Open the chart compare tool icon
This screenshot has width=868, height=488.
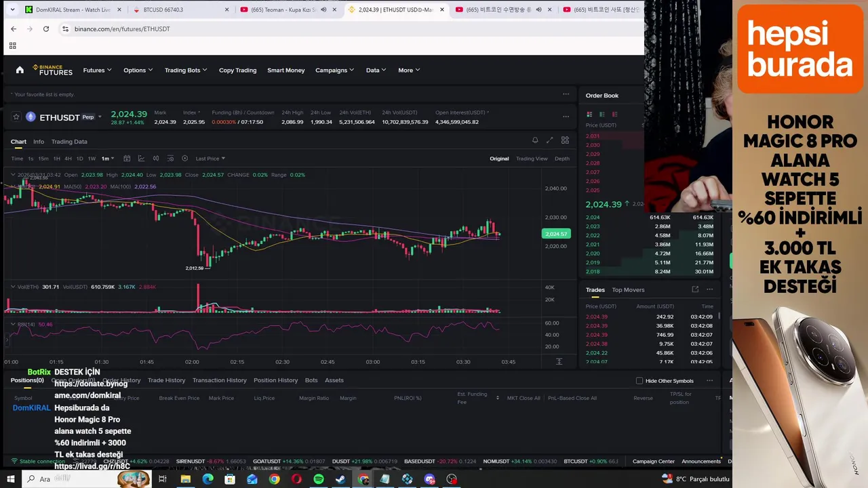coord(156,159)
